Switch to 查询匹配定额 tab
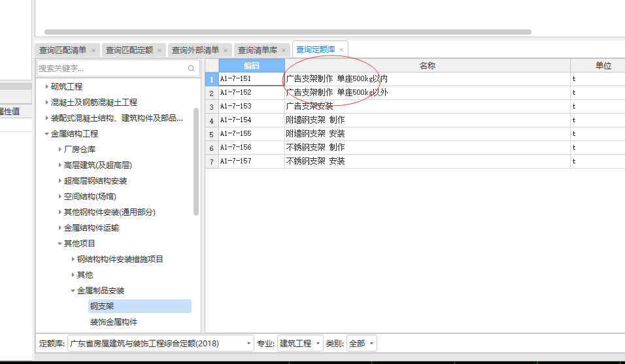625x364 pixels. [129, 50]
